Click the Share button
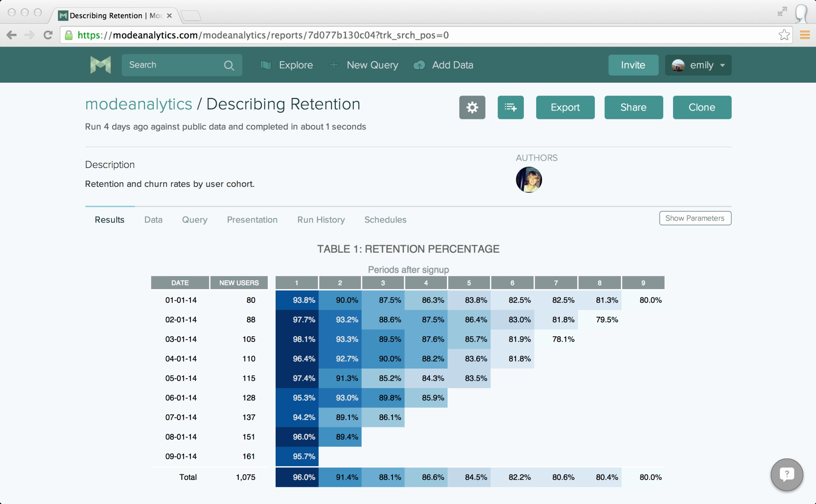The image size is (816, 504). (x=634, y=107)
